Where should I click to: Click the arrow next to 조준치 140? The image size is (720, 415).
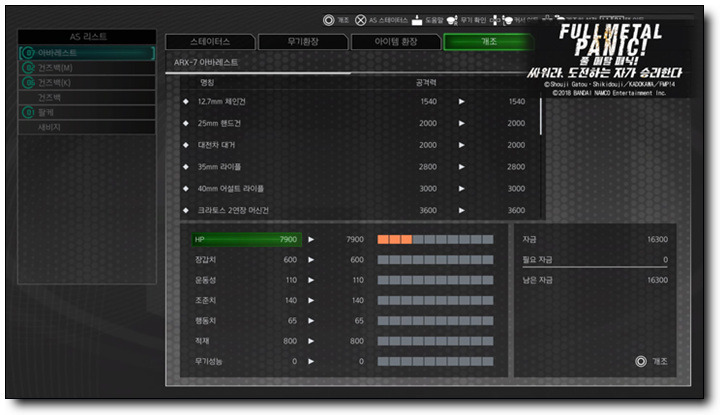[x=311, y=300]
